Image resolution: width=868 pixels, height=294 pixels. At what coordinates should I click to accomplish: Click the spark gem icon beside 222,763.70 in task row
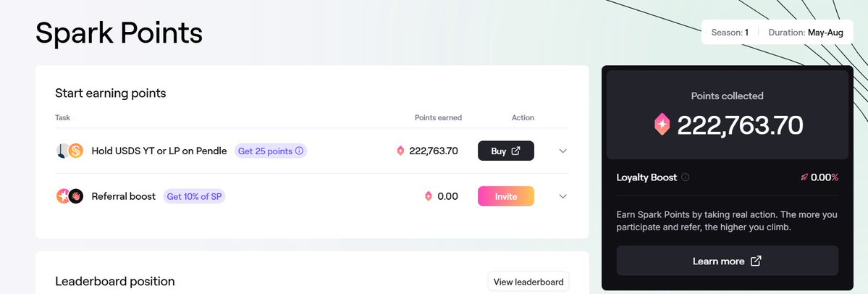[401, 151]
